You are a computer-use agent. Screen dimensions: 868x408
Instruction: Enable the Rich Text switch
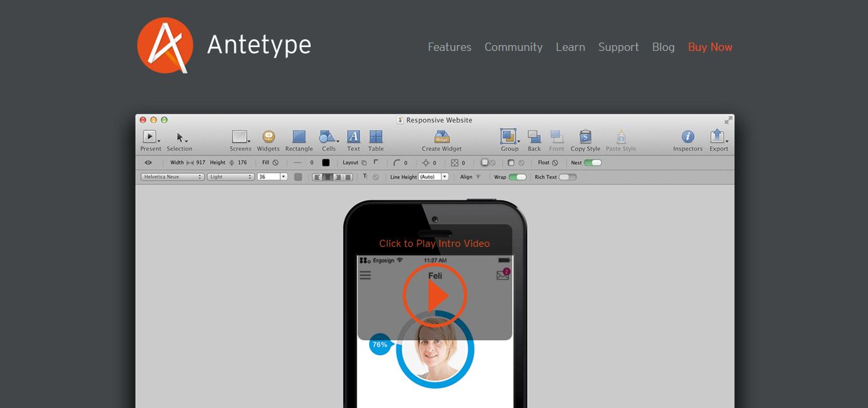[x=568, y=177]
